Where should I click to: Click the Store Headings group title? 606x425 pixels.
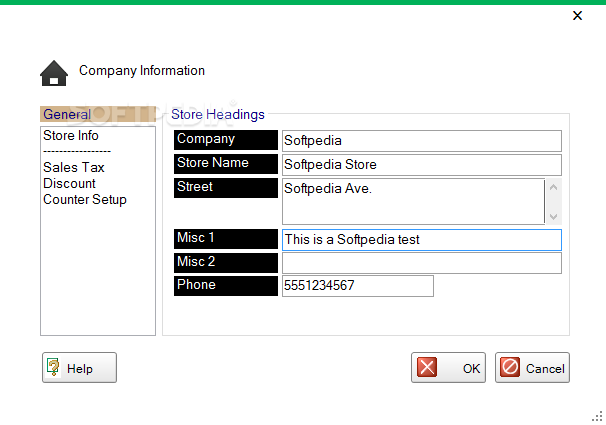point(218,114)
